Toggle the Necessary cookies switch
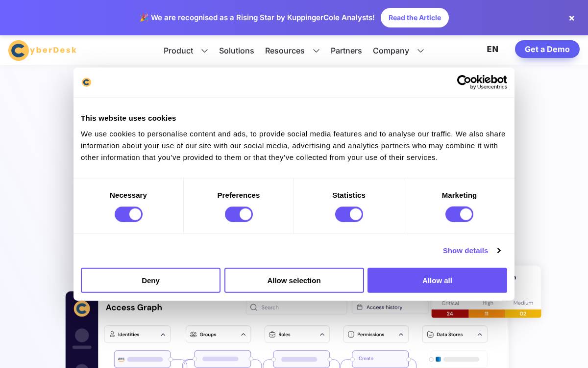Screen dimensions: 588x368 coord(128,214)
